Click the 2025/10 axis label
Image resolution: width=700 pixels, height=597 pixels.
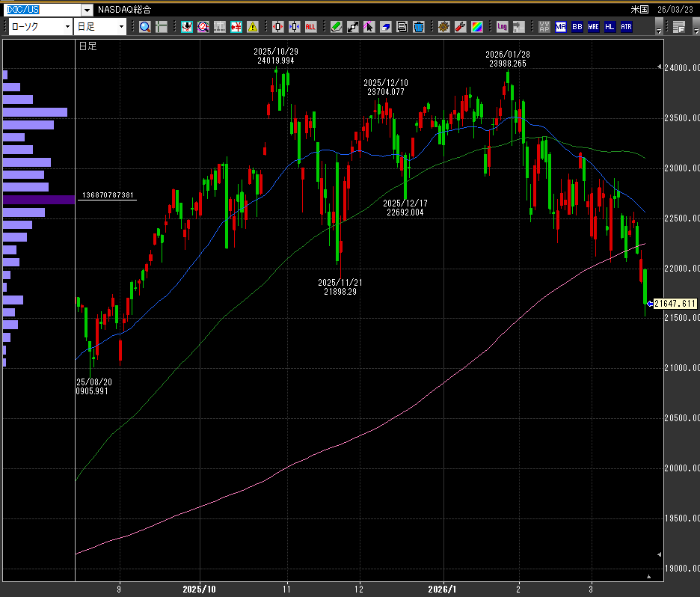[199, 590]
